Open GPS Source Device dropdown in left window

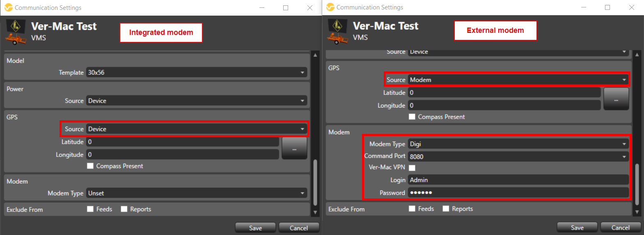197,129
